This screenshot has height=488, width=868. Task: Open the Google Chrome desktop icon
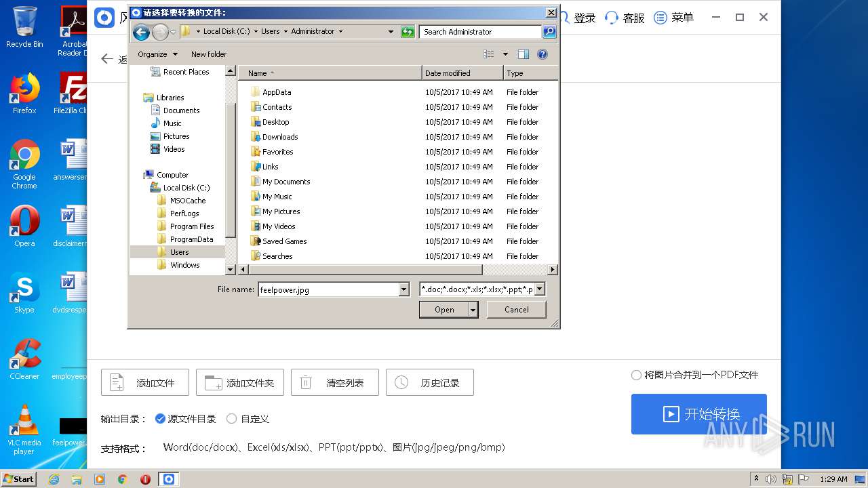pos(24,165)
